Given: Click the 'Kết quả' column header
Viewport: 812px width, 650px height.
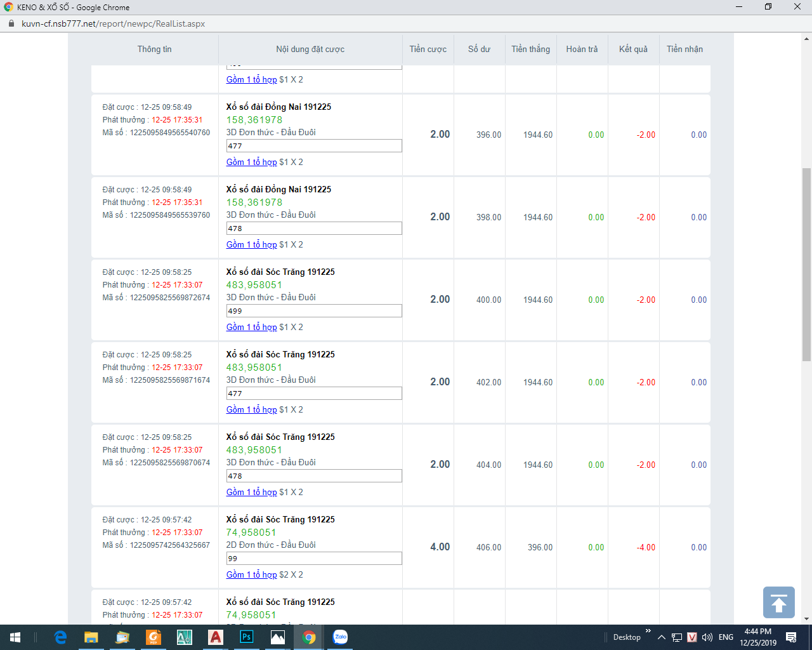Looking at the screenshot, I should pyautogui.click(x=633, y=49).
